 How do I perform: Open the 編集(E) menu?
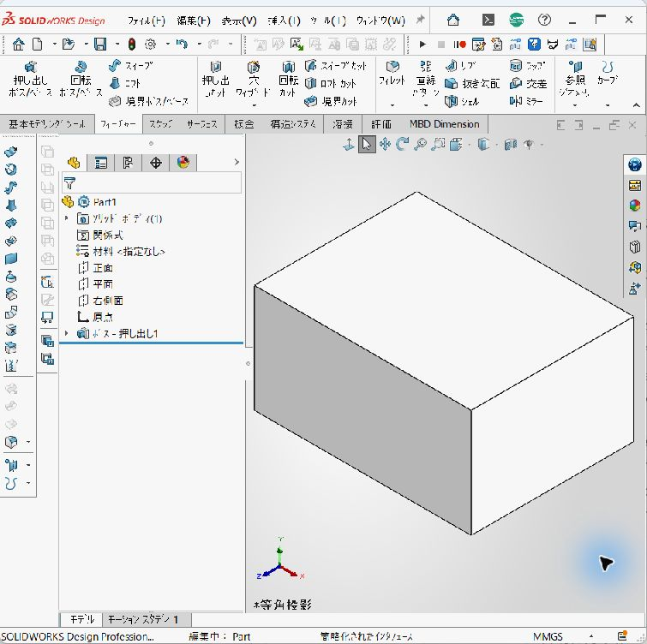click(x=194, y=21)
